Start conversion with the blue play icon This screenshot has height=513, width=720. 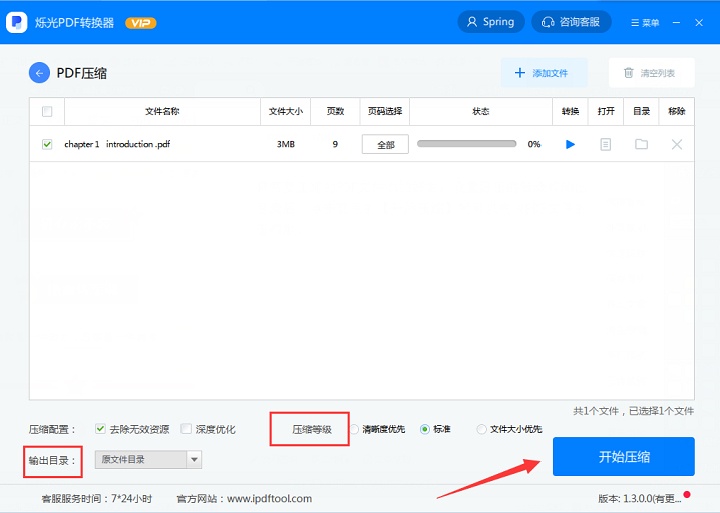(570, 145)
